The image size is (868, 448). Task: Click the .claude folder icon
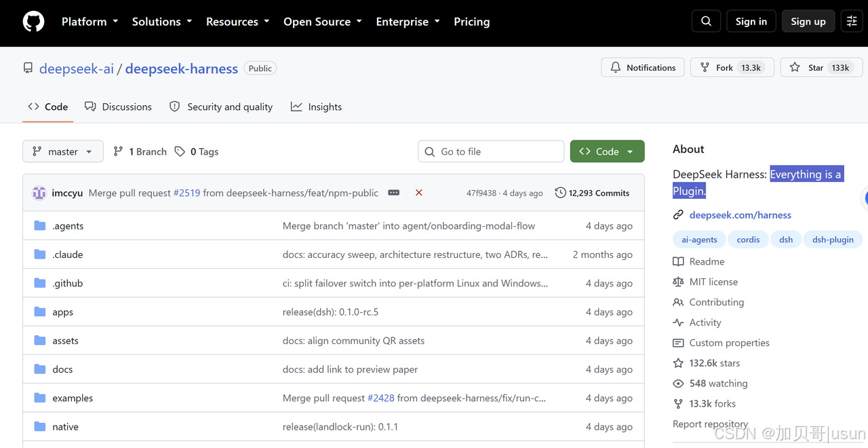[40, 255]
